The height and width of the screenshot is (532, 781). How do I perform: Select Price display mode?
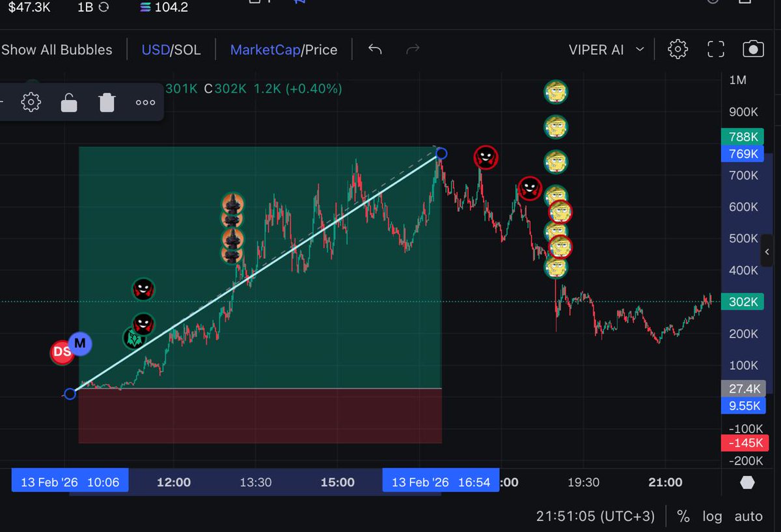pos(320,49)
